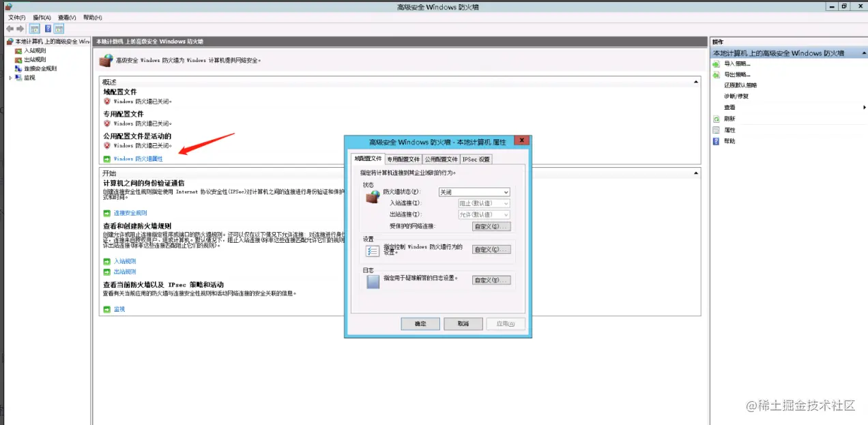Collapse the 概述 section with its arrow

696,82
